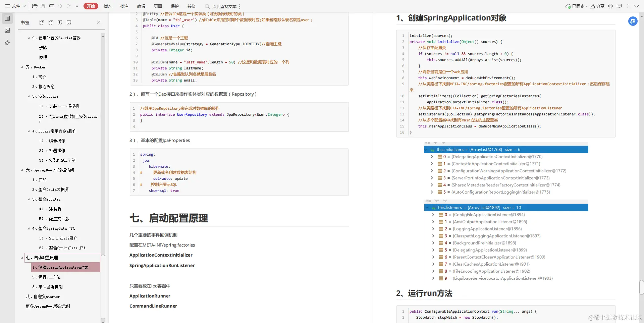This screenshot has width=644, height=323.
Task: Select bookmark 4)、注解版
Action: (50, 209)
